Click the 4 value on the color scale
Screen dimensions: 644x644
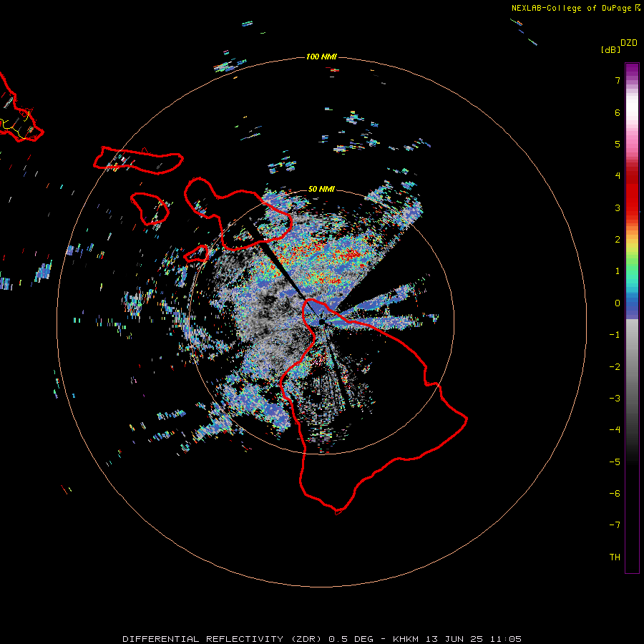pos(618,176)
